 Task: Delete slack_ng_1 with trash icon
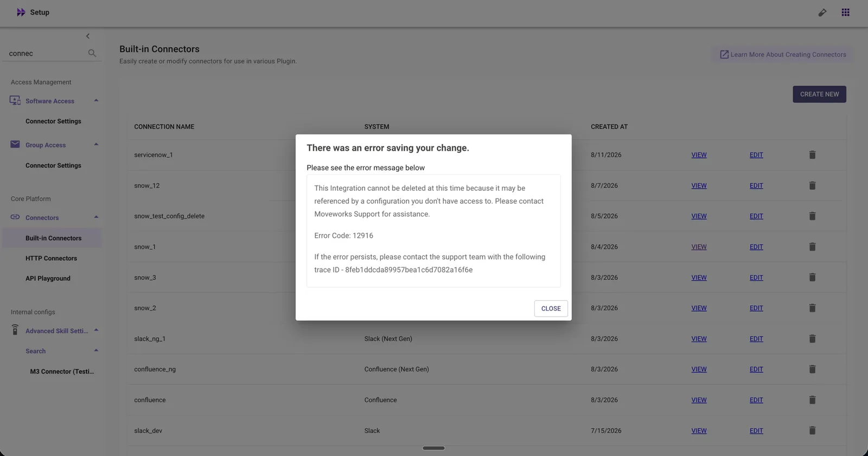tap(812, 339)
